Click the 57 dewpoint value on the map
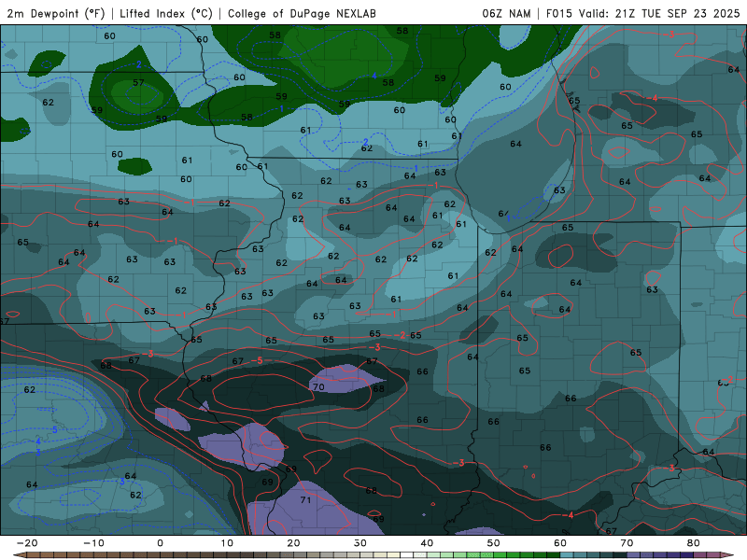This screenshot has height=560, width=747. [x=138, y=82]
